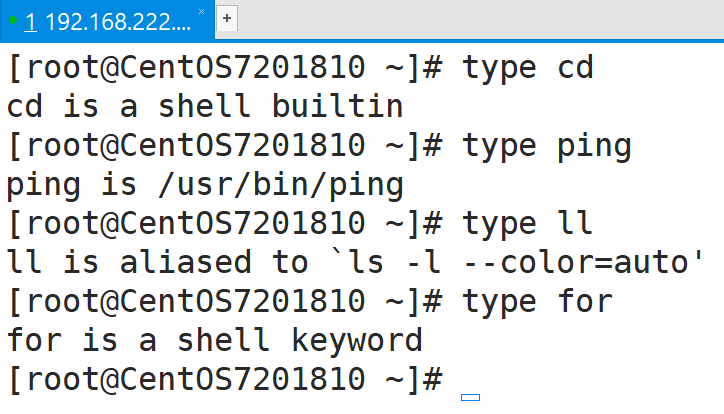Place cursor at the blinking terminal cursor
This screenshot has width=724, height=414.
tap(470, 397)
